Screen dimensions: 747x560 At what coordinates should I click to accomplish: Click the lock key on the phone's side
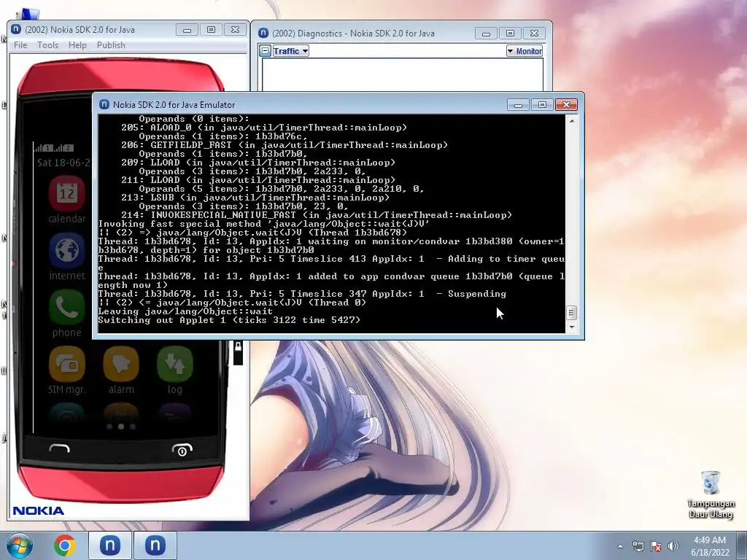pos(238,352)
